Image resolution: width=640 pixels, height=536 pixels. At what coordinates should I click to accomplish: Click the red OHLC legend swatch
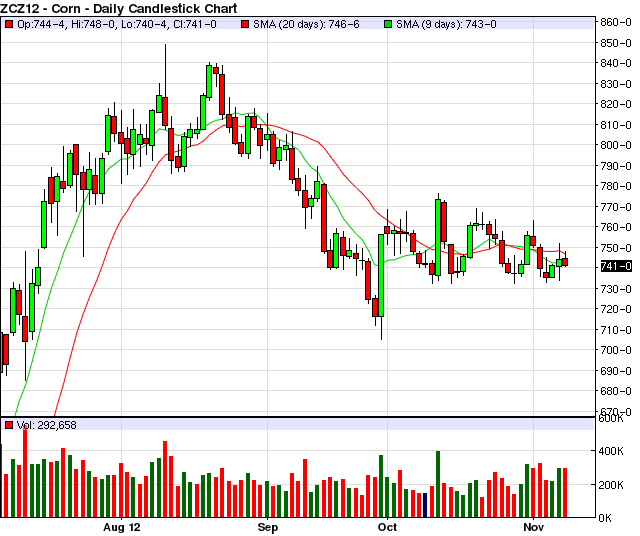[9, 24]
